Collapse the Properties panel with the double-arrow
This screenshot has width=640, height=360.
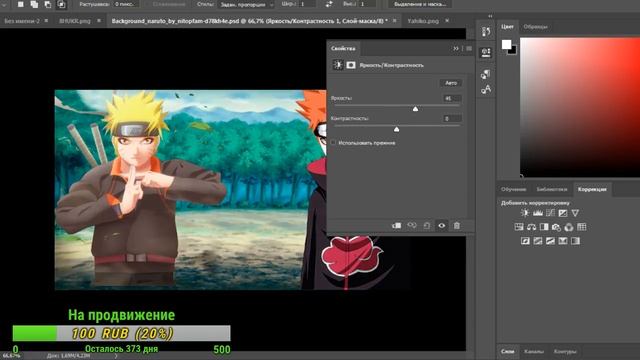(456, 49)
